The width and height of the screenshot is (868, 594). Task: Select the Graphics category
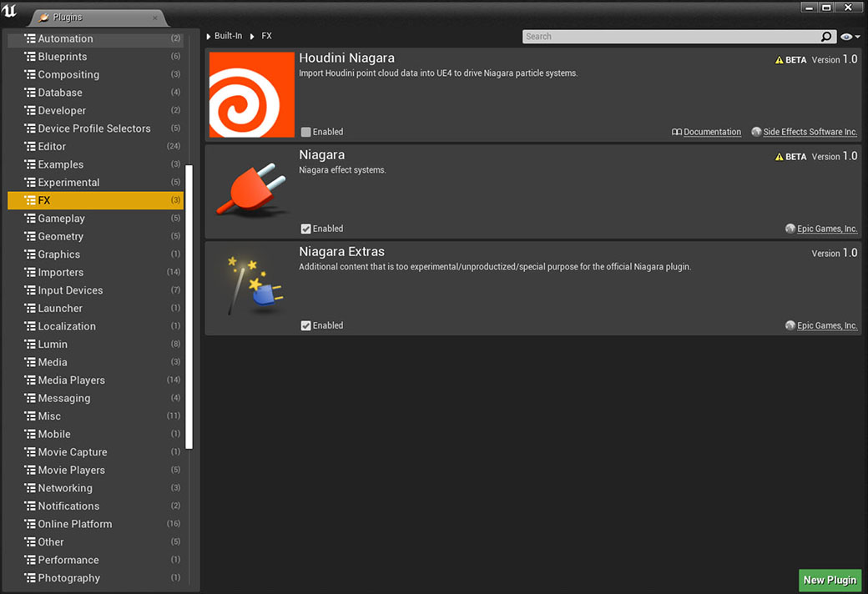click(95, 254)
